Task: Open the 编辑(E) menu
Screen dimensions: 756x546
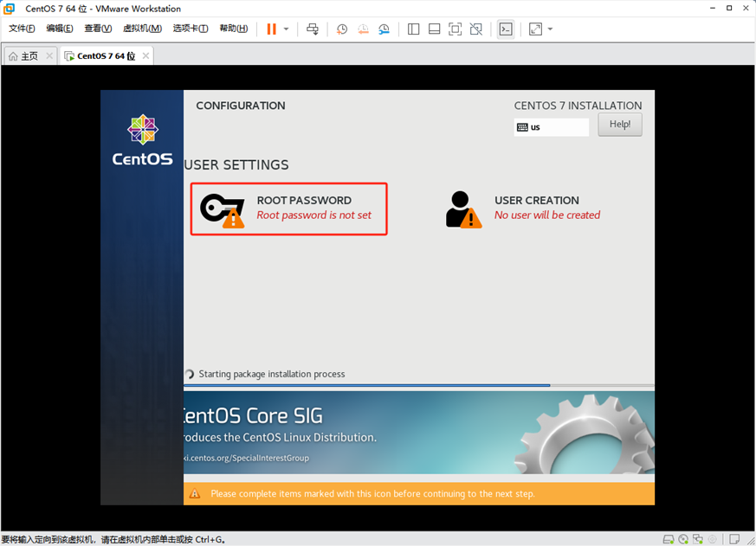Action: tap(60, 29)
